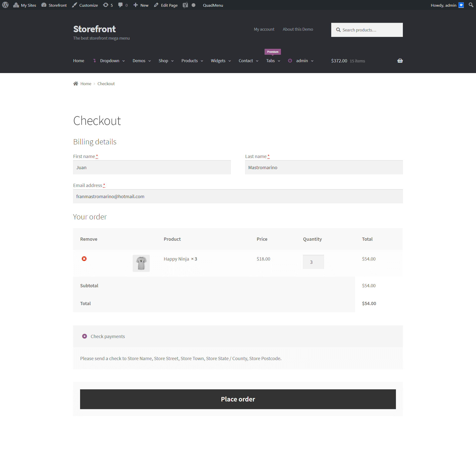Expand the Demos dropdown menu
The width and height of the screenshot is (476, 450).
pyautogui.click(x=139, y=60)
